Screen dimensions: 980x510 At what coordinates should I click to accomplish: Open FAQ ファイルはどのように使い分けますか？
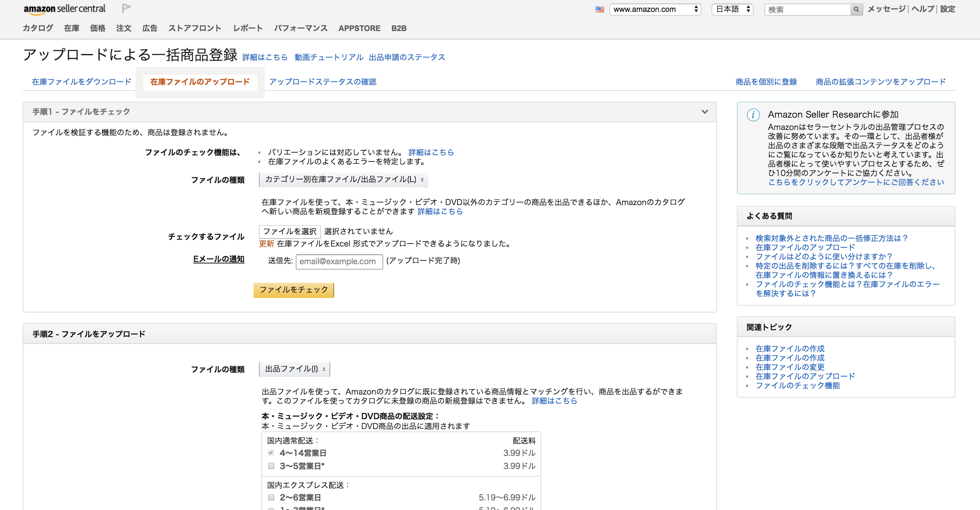pos(825,257)
